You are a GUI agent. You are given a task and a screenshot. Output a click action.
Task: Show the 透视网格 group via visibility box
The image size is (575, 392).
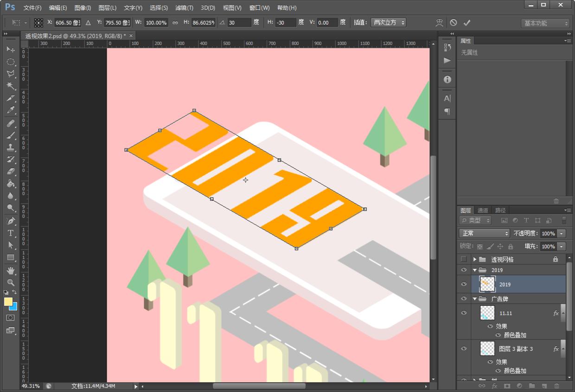tap(464, 259)
